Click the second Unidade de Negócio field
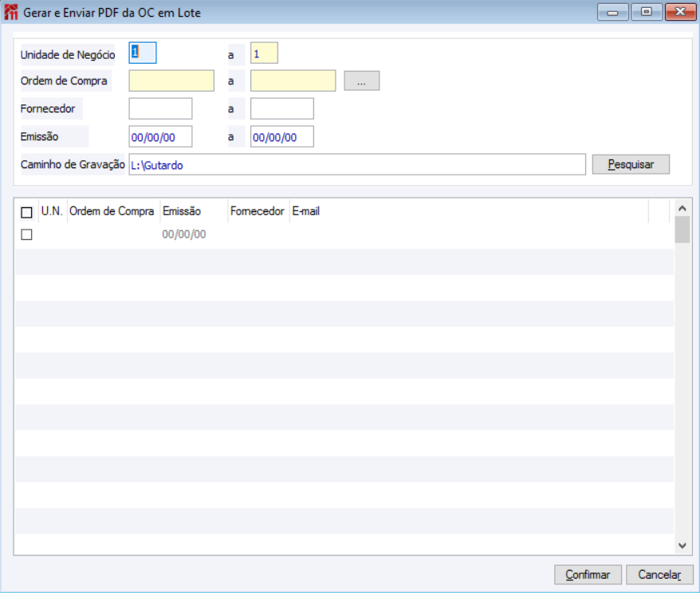Viewport: 700px width, 593px height. 264,53
